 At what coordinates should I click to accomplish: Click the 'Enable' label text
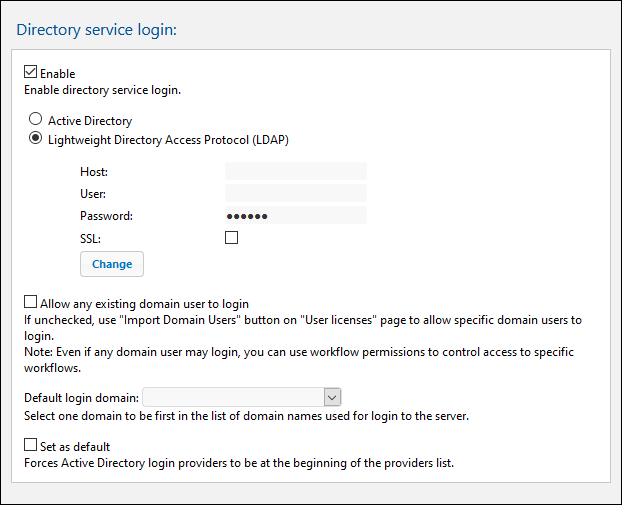click(57, 74)
